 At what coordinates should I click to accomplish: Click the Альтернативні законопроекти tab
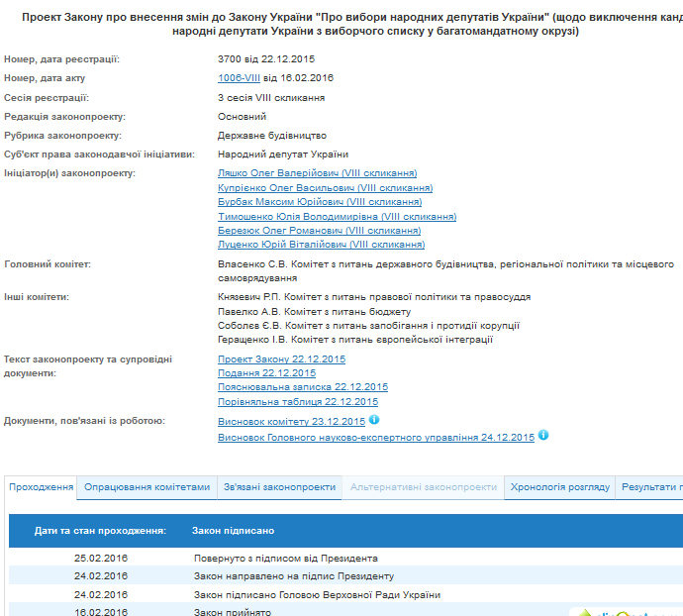[x=423, y=487]
